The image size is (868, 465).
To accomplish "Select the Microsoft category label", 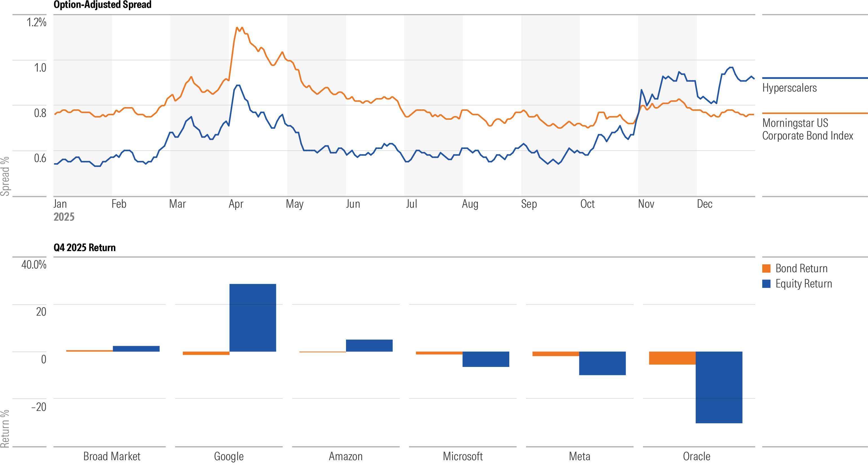I will click(x=463, y=457).
